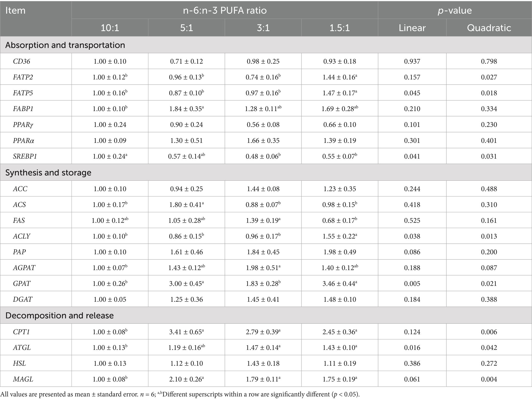This screenshot has width=532, height=400.
Task: Select Synthesis and storage section row
Action: (266, 172)
